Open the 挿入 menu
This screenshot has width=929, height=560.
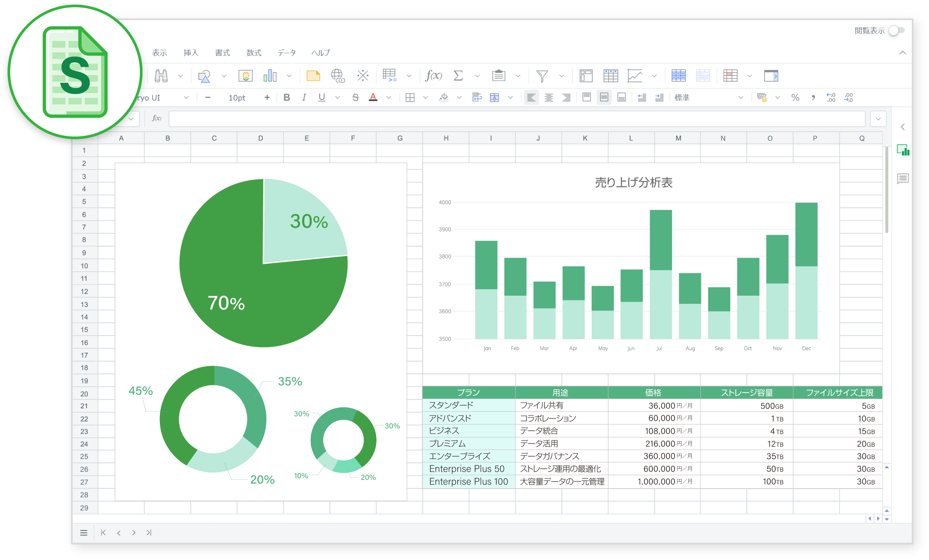click(191, 53)
